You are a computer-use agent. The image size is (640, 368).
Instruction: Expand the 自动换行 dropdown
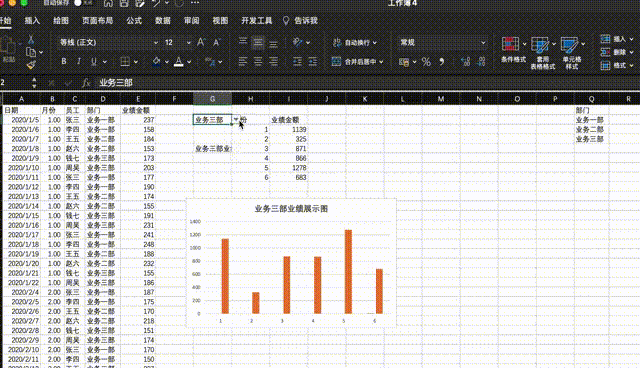[375, 42]
